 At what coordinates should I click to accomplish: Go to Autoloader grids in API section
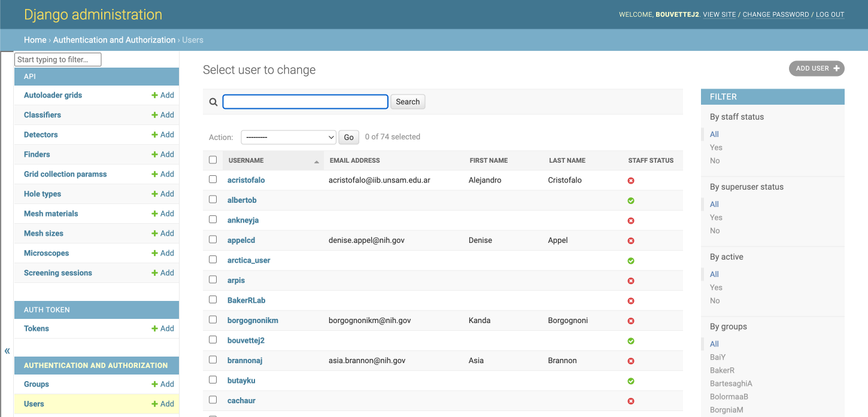(53, 95)
